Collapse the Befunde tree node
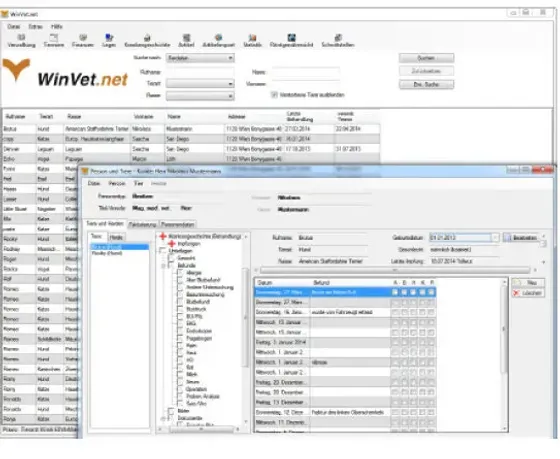This screenshot has height=459, width=560. 164,265
